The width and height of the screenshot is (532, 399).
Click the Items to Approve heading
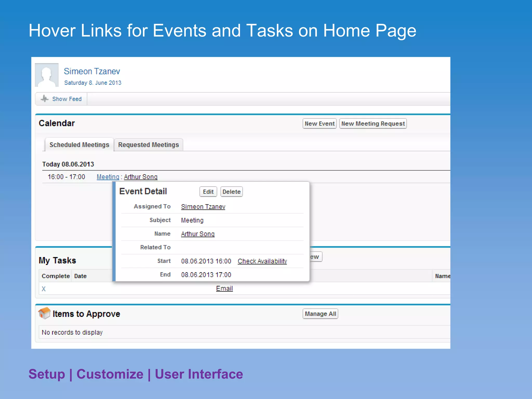86,314
